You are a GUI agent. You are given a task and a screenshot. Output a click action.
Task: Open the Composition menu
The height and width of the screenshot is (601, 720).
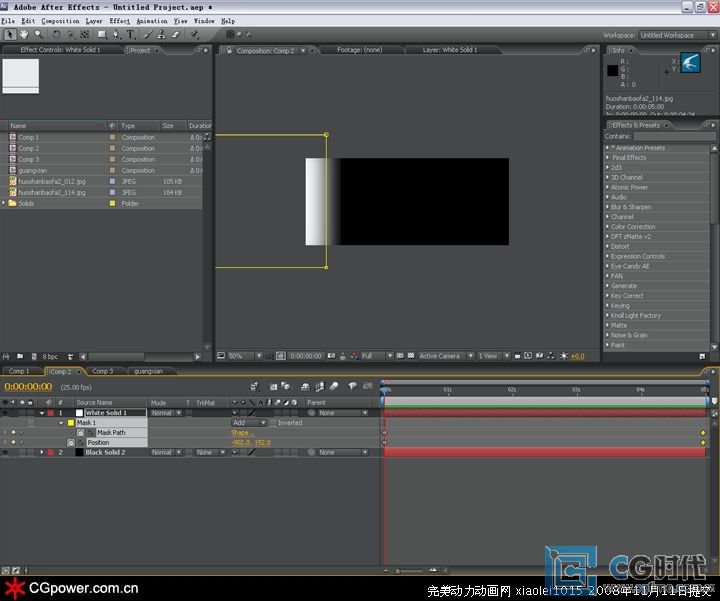pyautogui.click(x=60, y=21)
